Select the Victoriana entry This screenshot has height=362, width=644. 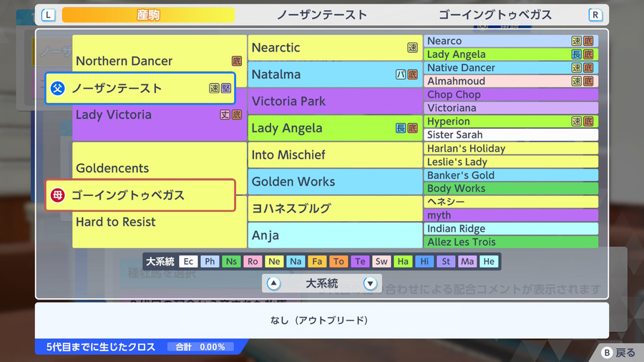(511, 108)
